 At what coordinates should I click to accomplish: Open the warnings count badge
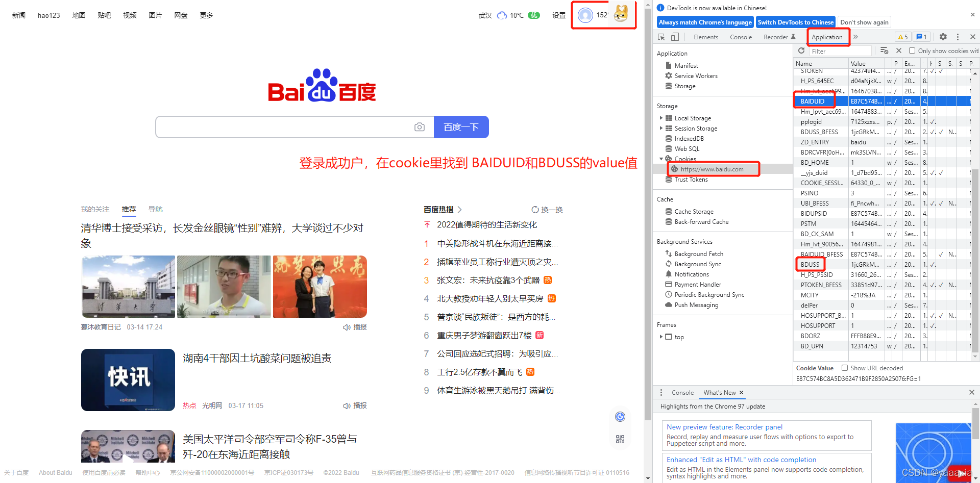point(902,37)
